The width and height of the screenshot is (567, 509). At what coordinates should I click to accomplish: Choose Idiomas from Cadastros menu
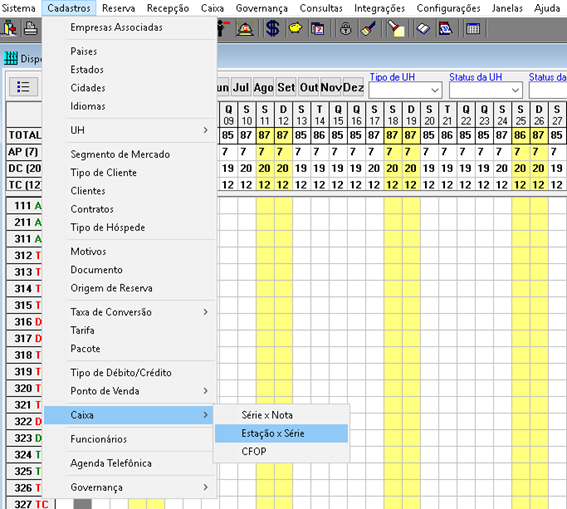(129, 106)
